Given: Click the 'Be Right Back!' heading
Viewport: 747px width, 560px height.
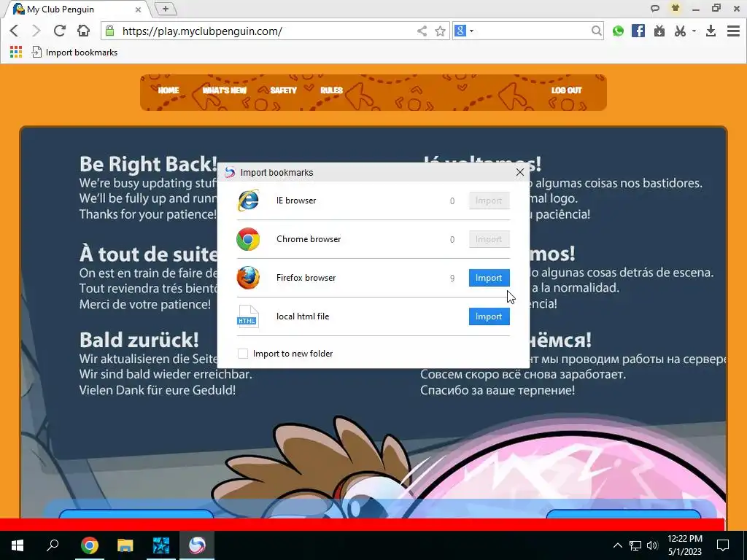Looking at the screenshot, I should 148,164.
